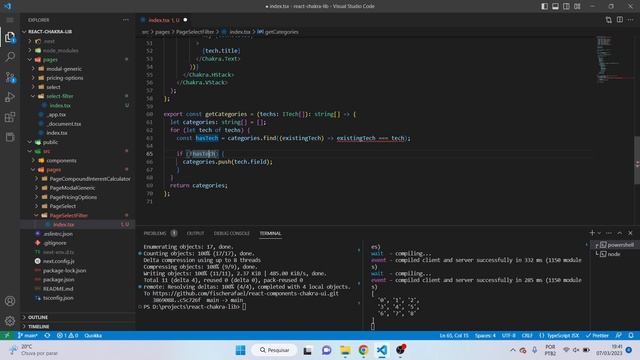Image resolution: width=640 pixels, height=360 pixels.
Task: Click the Pesquisar taskbar search box
Action: pos(274,350)
